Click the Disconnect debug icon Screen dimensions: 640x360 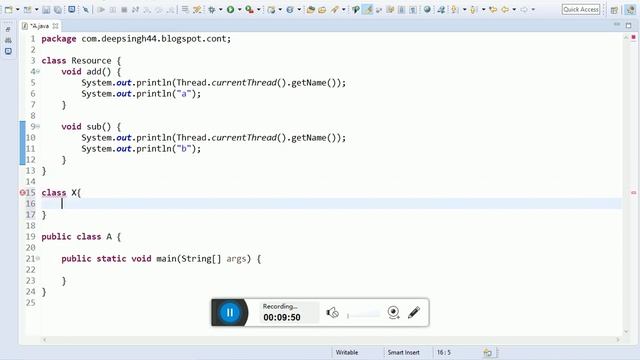(x=136, y=9)
